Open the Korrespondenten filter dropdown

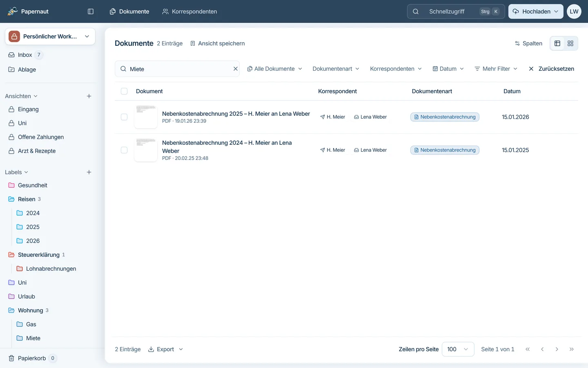pyautogui.click(x=396, y=69)
